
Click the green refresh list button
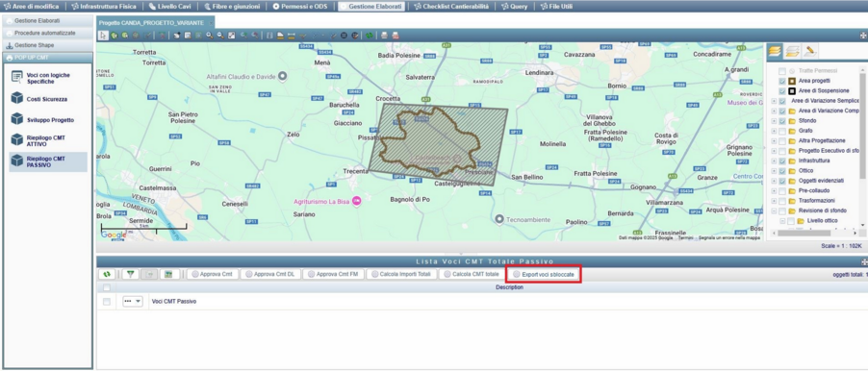(106, 274)
